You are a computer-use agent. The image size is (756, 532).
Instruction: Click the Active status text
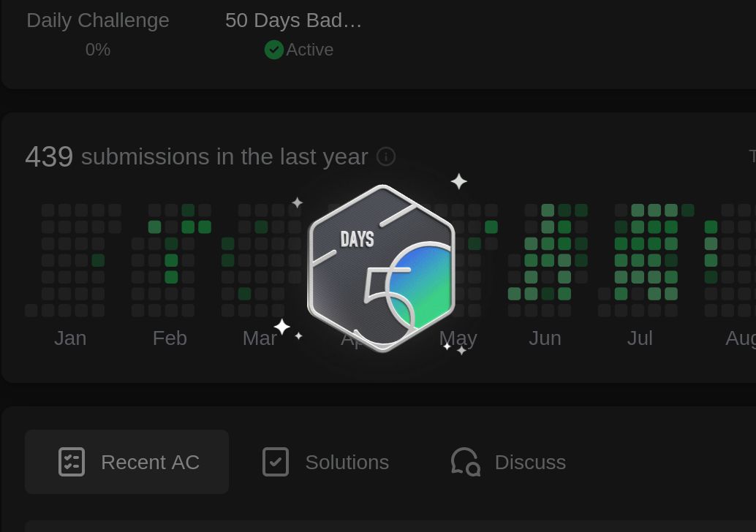[x=309, y=50]
